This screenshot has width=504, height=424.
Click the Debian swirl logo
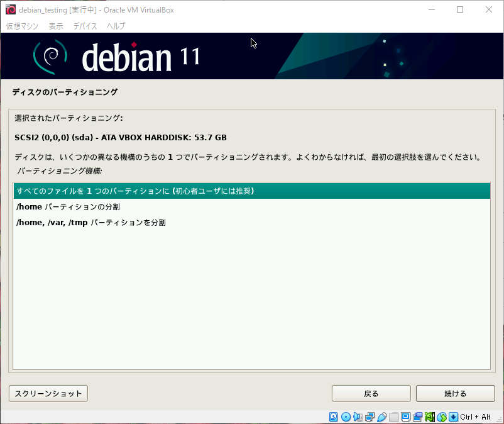[50, 57]
